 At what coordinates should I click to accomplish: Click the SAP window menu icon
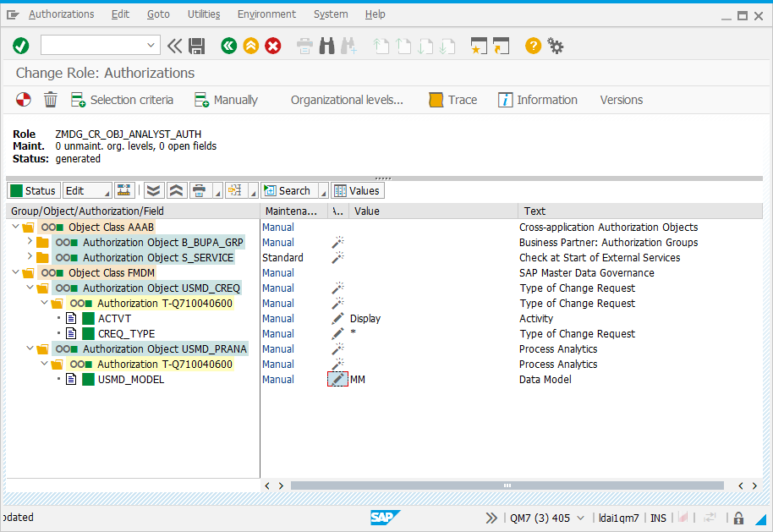tap(13, 14)
